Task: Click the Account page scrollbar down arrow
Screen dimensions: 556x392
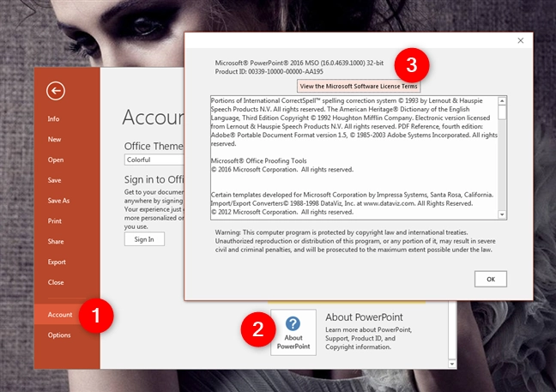Action: [x=451, y=364]
